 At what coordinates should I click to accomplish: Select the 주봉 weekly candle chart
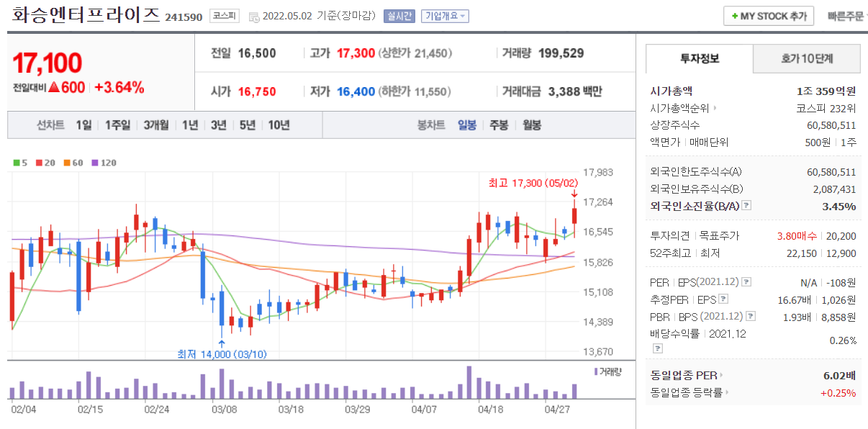(499, 125)
